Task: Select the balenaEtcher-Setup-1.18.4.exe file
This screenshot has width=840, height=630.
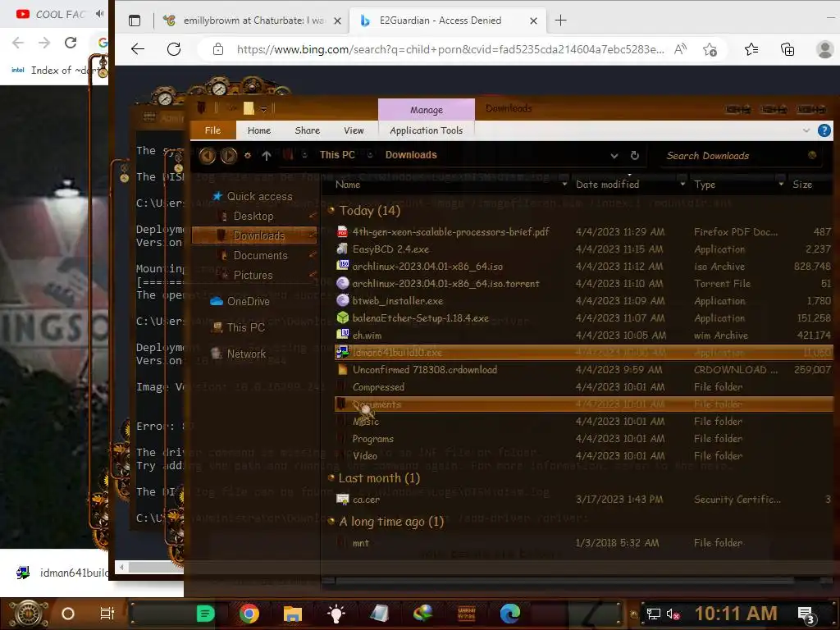Action: [583, 317]
